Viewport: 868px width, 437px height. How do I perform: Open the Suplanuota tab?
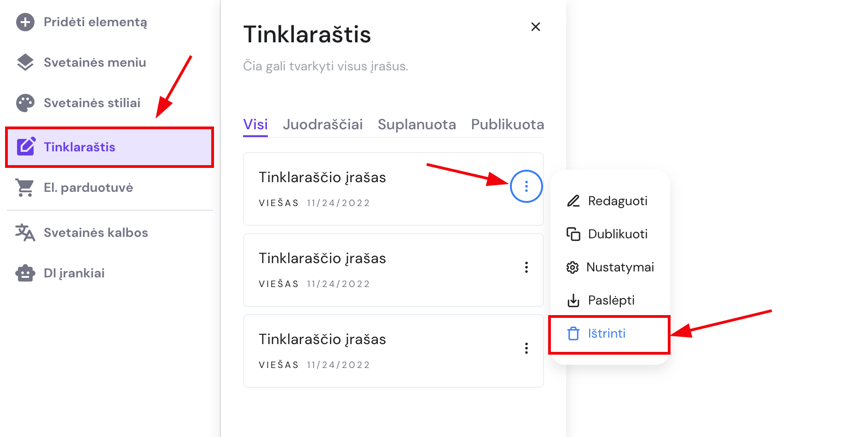[417, 124]
